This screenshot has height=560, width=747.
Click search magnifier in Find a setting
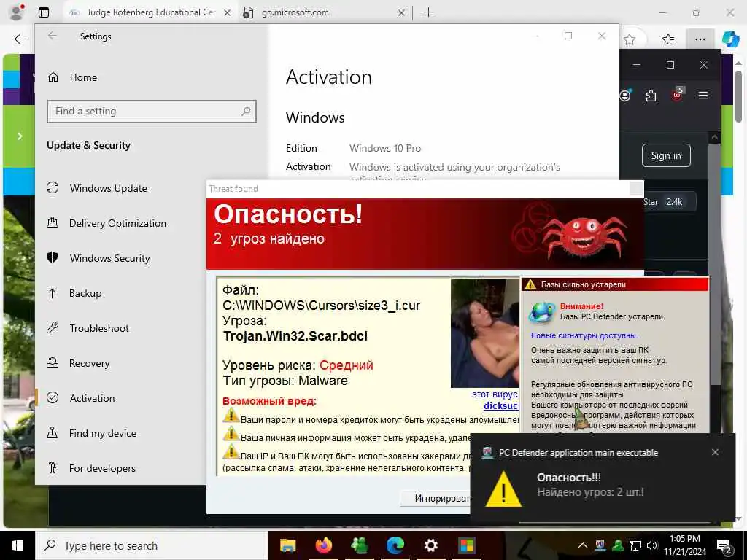tap(246, 112)
